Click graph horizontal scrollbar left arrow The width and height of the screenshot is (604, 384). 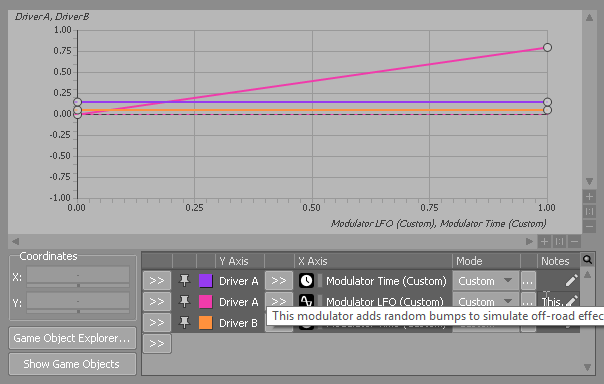click(15, 241)
